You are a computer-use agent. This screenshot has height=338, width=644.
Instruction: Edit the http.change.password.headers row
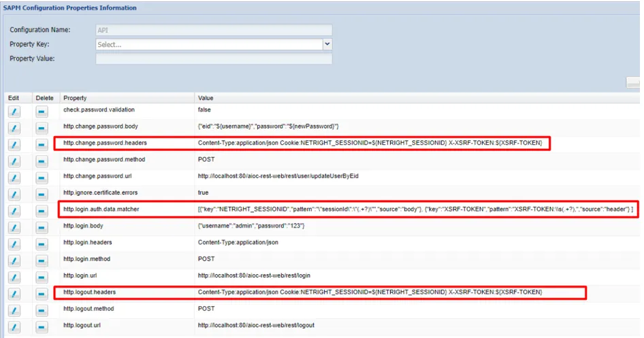coord(14,145)
